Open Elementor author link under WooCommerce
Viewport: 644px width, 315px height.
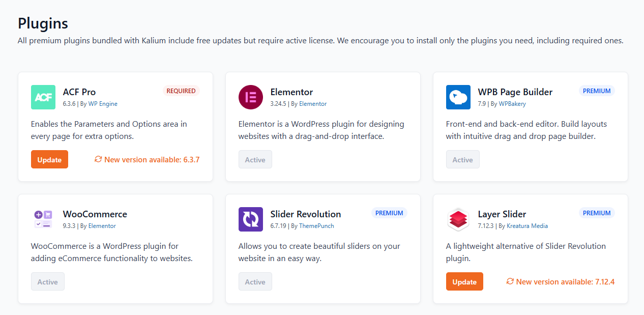point(102,226)
